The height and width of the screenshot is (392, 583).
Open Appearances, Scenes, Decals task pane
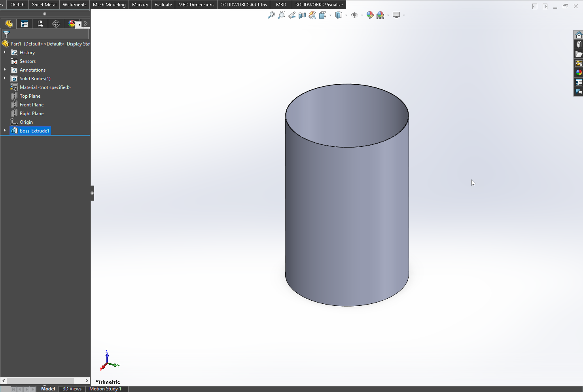coord(579,73)
